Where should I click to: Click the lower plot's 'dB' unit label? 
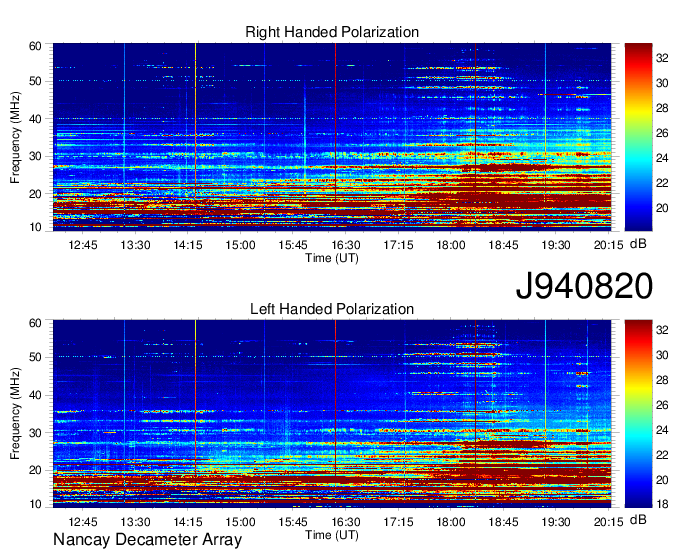[638, 519]
